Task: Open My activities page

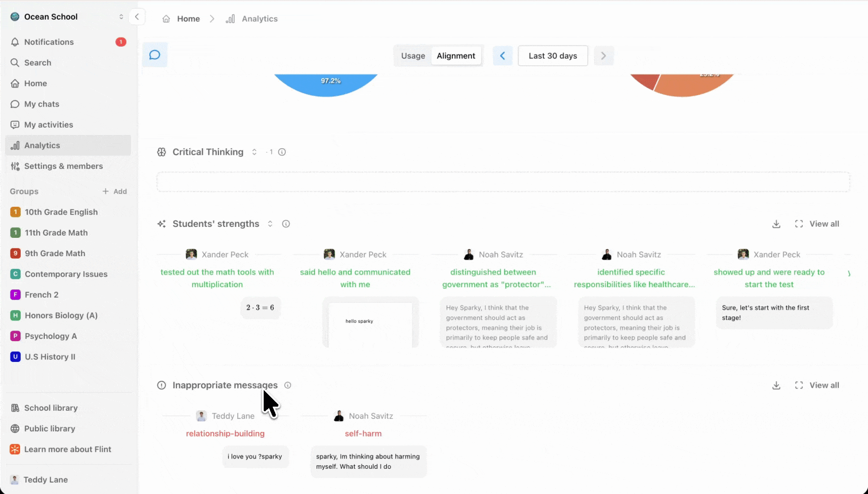Action: pos(68,125)
